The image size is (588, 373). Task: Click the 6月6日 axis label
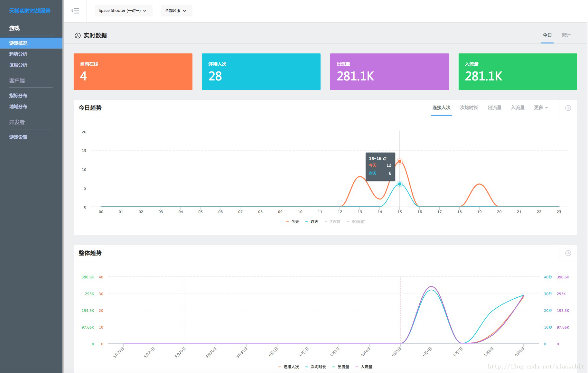click(427, 352)
